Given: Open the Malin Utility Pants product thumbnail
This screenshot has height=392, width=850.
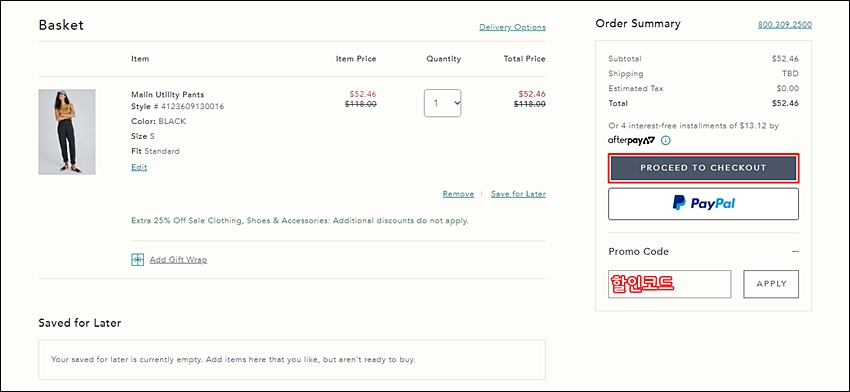Looking at the screenshot, I should 67,132.
